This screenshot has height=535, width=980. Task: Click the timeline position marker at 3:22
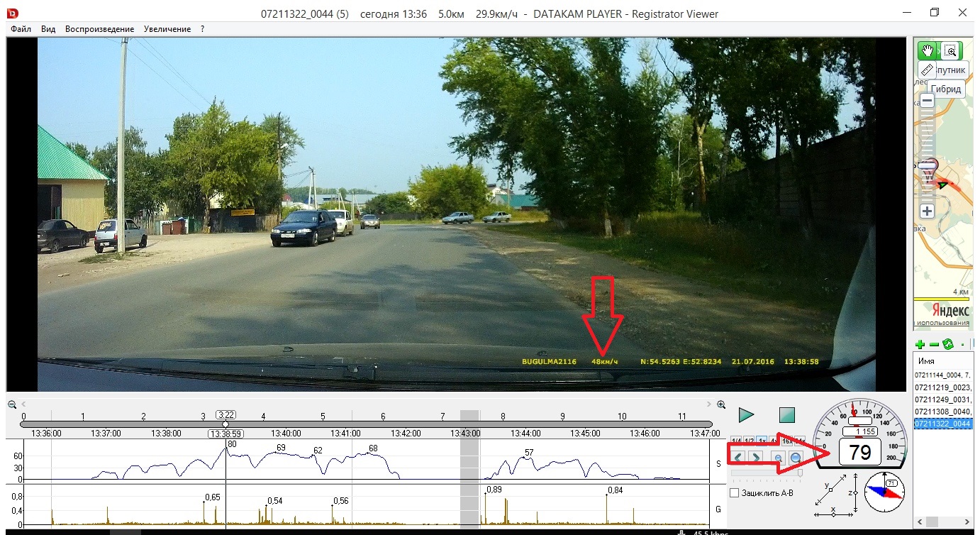tap(225, 414)
